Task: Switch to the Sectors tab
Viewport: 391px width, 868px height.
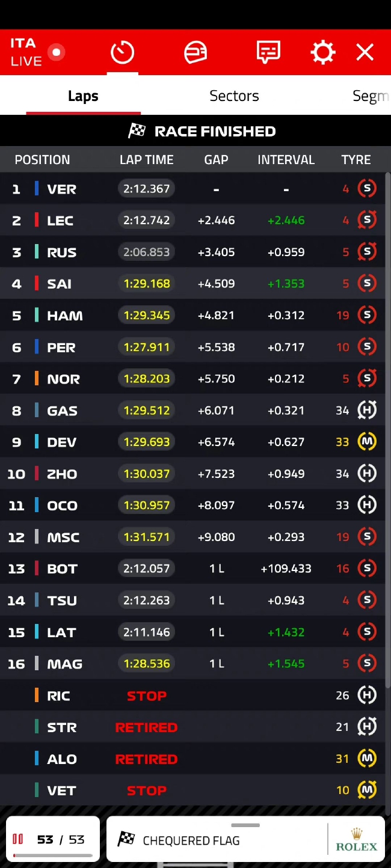Action: [234, 96]
